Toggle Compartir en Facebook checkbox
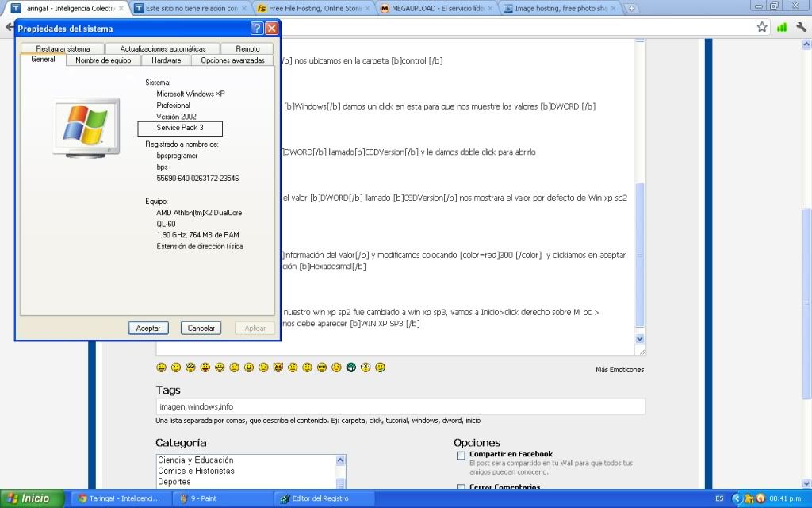812x508 pixels. (461, 456)
